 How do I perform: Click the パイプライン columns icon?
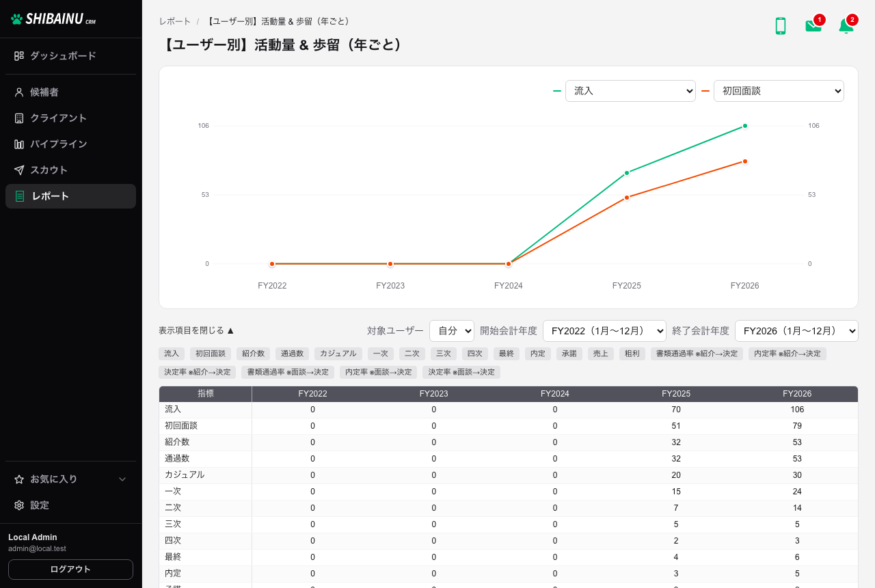[19, 144]
